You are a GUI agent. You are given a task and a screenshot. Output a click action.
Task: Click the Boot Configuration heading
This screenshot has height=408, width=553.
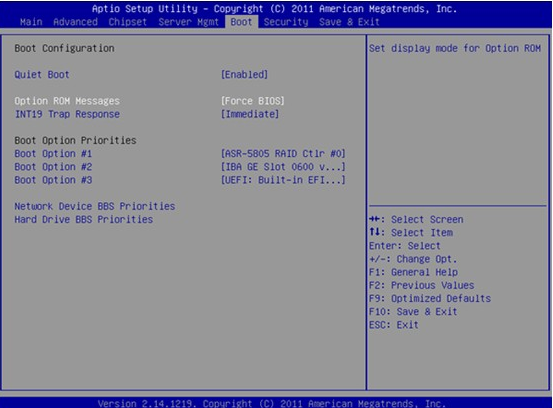pyautogui.click(x=64, y=48)
